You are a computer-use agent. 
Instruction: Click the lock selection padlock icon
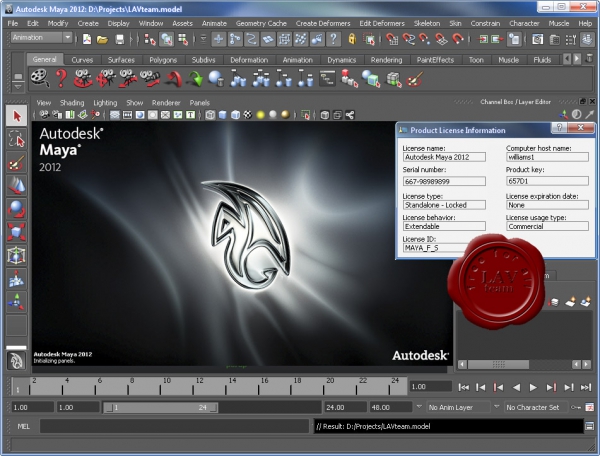coord(352,39)
